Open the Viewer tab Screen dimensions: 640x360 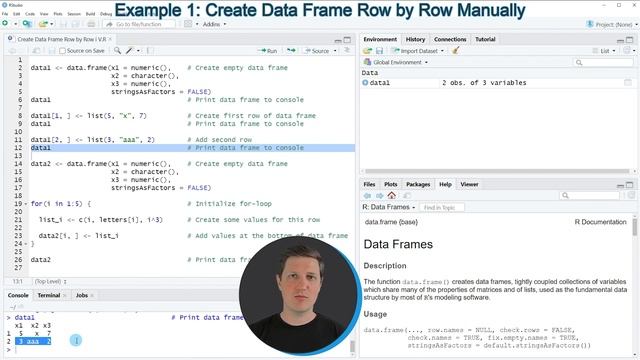(x=469, y=184)
